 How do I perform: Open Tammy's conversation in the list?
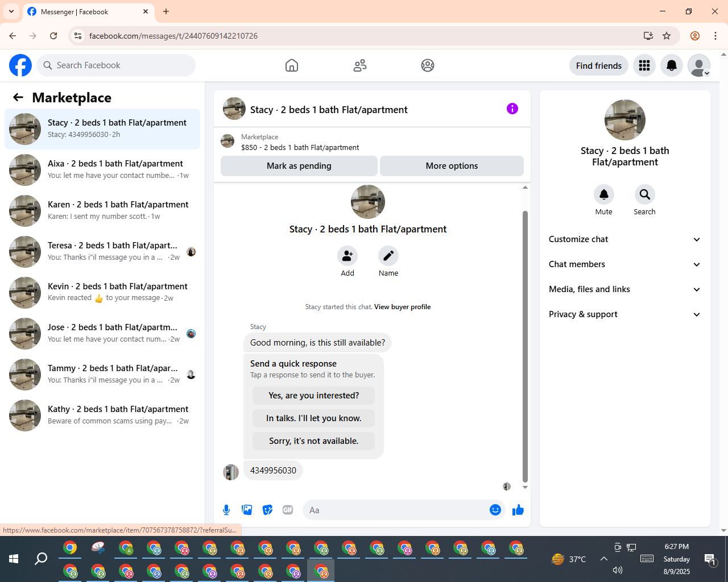tap(102, 375)
